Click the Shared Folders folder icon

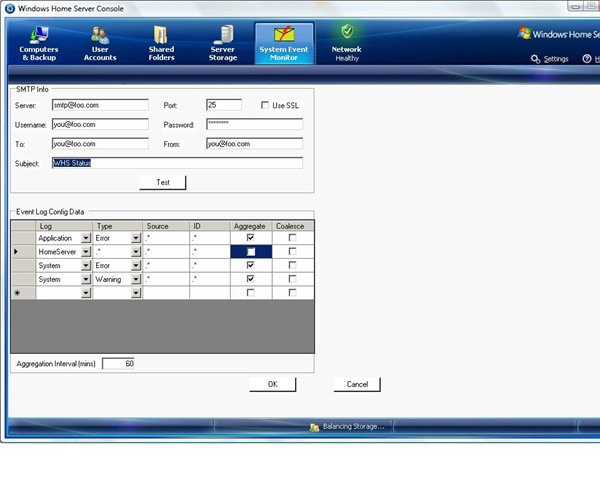[x=161, y=35]
